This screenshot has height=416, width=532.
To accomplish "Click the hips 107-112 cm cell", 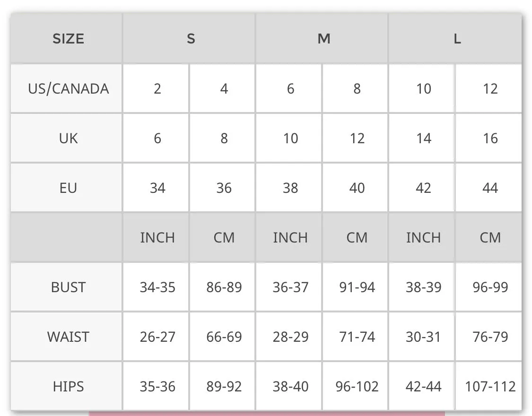I will click(x=489, y=386).
